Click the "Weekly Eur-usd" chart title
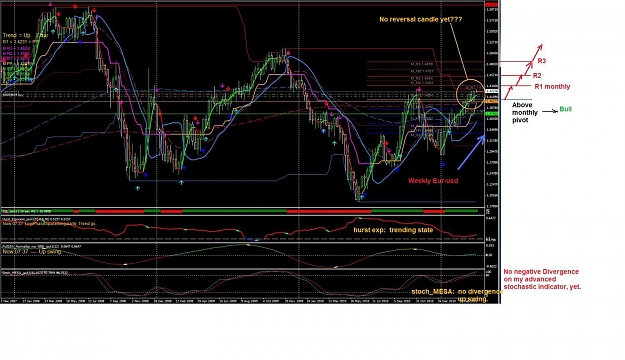 [433, 181]
